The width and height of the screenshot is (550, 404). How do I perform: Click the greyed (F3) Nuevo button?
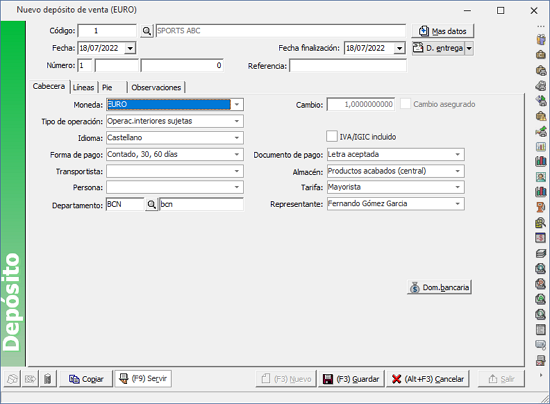[286, 379]
